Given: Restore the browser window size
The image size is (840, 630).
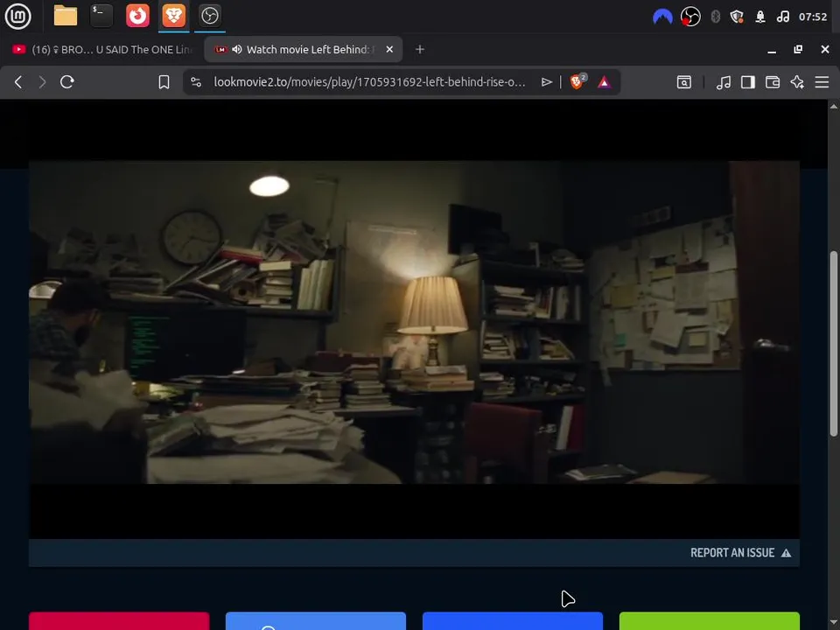Looking at the screenshot, I should (798, 49).
